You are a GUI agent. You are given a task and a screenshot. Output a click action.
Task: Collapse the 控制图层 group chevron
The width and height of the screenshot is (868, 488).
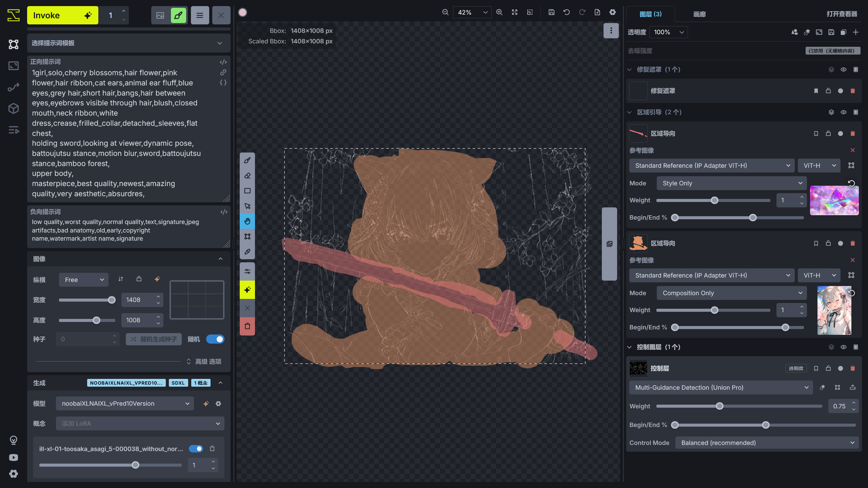(x=630, y=347)
